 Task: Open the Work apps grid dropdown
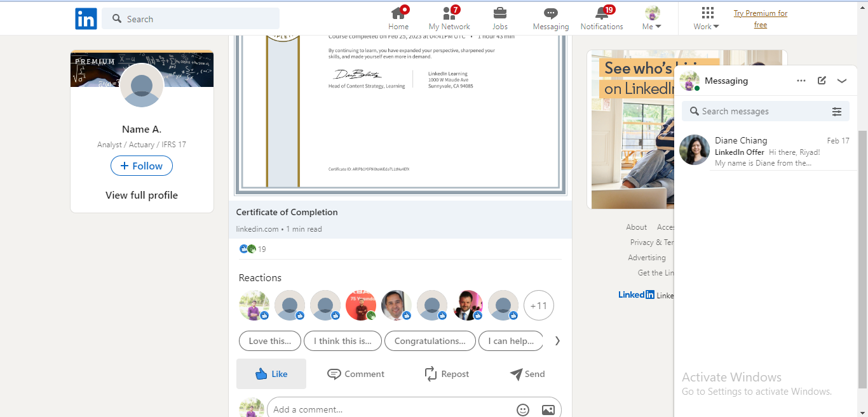click(707, 18)
